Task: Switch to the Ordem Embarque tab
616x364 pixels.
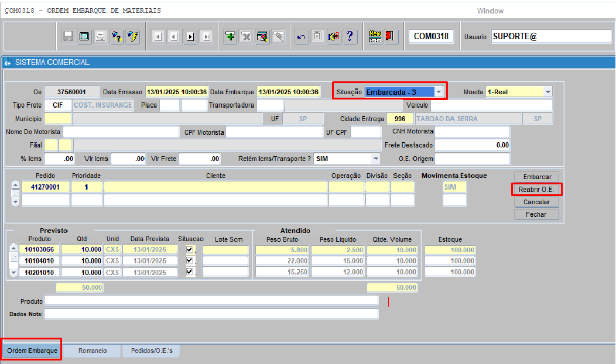Action: click(x=32, y=351)
